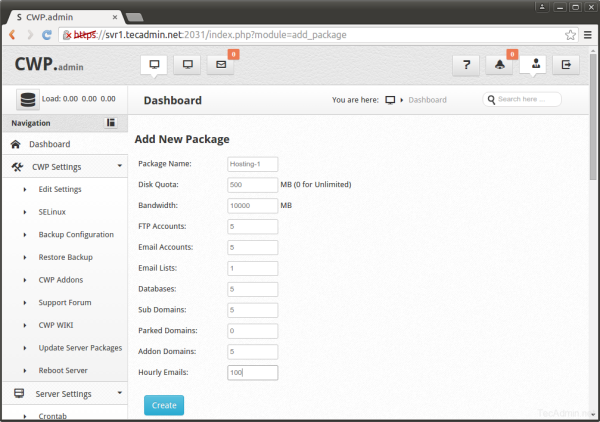Click the Hourly Emails input field
Image resolution: width=600 pixels, height=422 pixels.
point(252,372)
